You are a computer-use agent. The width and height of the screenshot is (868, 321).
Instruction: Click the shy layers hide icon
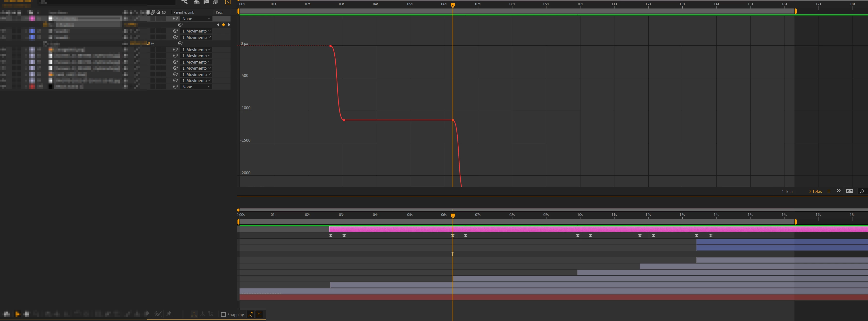[197, 2]
